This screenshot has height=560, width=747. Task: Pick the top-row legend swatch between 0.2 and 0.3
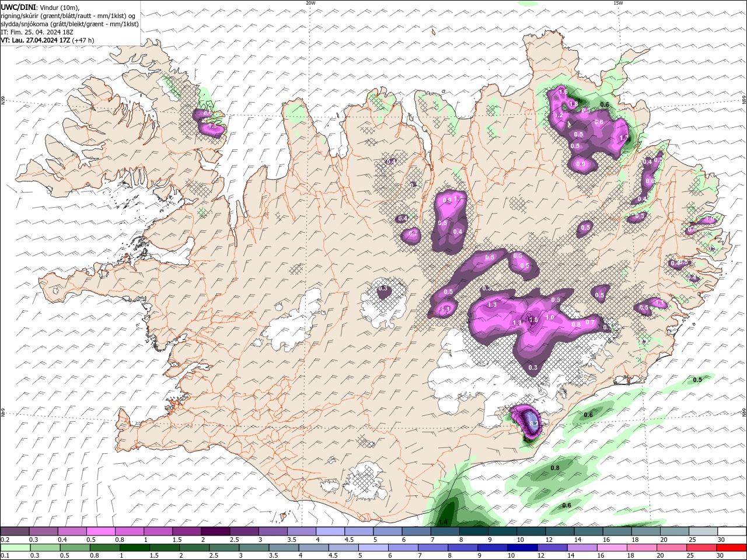15,531
